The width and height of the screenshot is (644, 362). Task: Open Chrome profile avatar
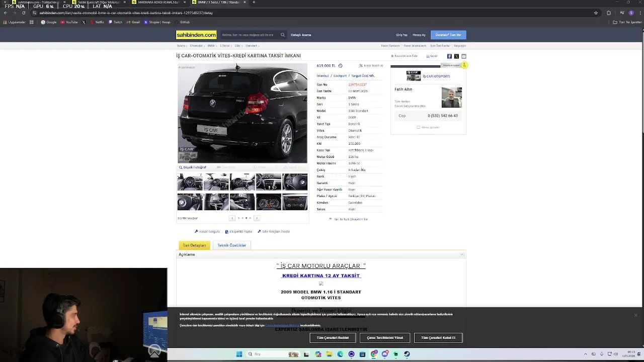tap(631, 13)
